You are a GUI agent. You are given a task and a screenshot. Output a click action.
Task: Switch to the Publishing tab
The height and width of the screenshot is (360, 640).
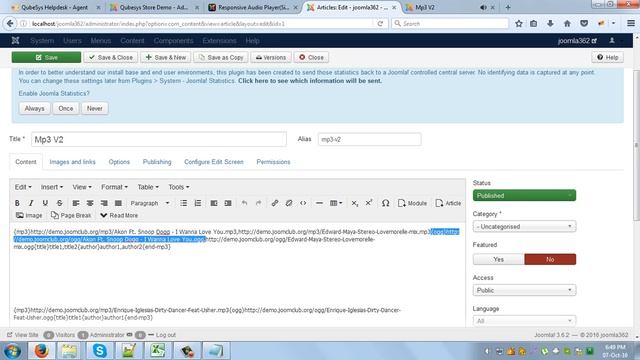157,162
